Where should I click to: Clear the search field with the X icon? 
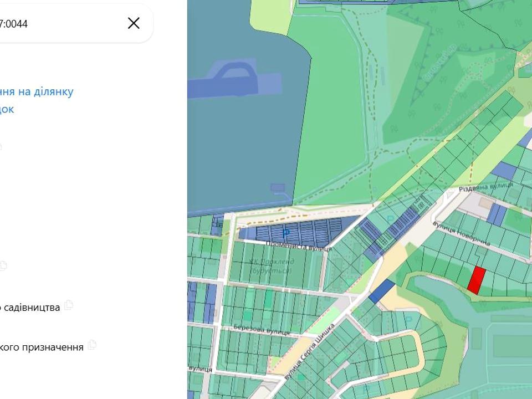[134, 23]
